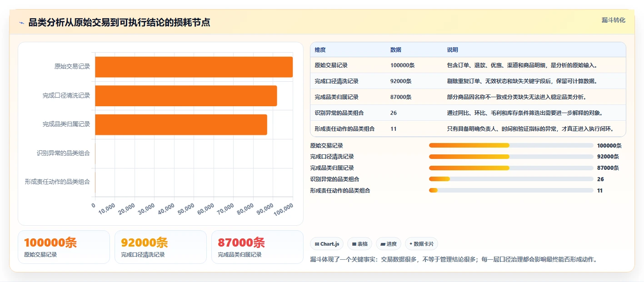644x282 pixels.
Task: Click the 原始交易记录 bar in the chart
Action: click(194, 67)
